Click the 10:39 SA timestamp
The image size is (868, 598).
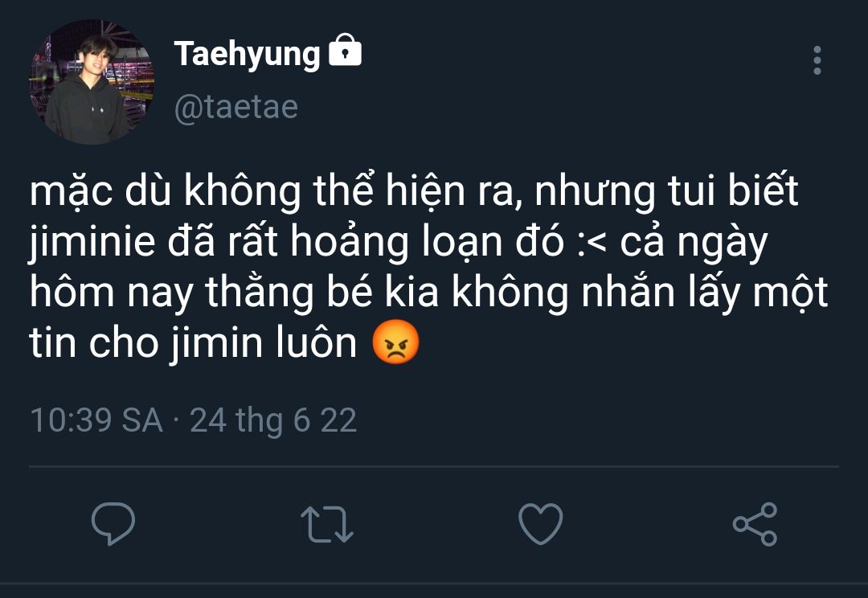(96, 420)
